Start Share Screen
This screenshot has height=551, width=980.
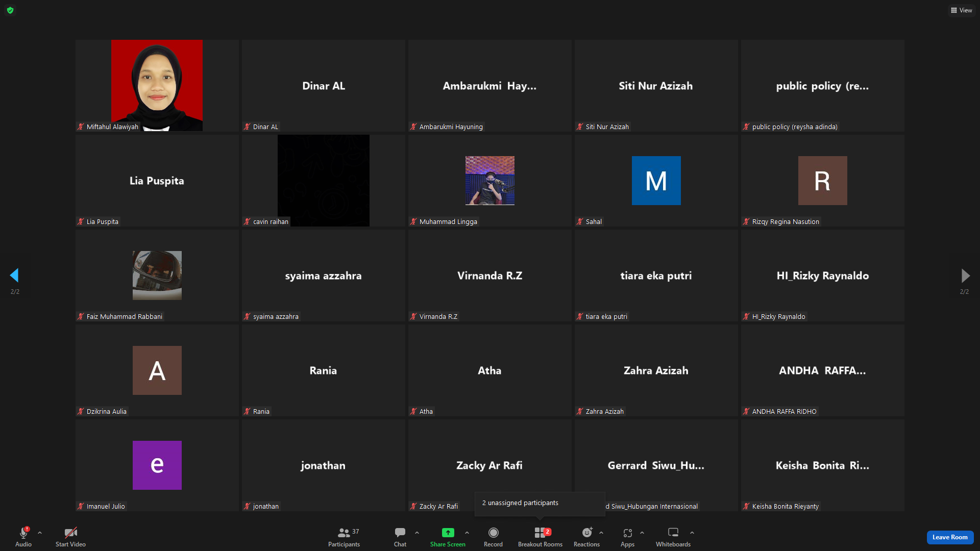click(x=448, y=537)
